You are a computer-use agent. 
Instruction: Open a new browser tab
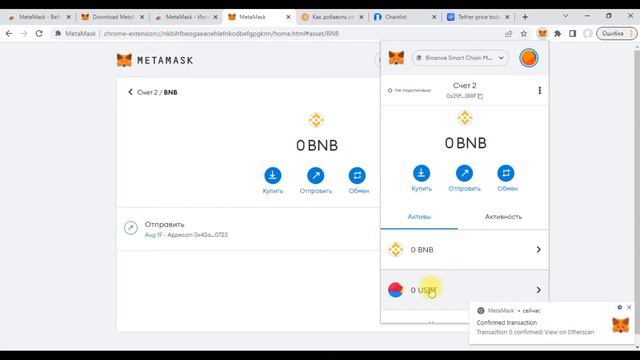pyautogui.click(x=525, y=17)
